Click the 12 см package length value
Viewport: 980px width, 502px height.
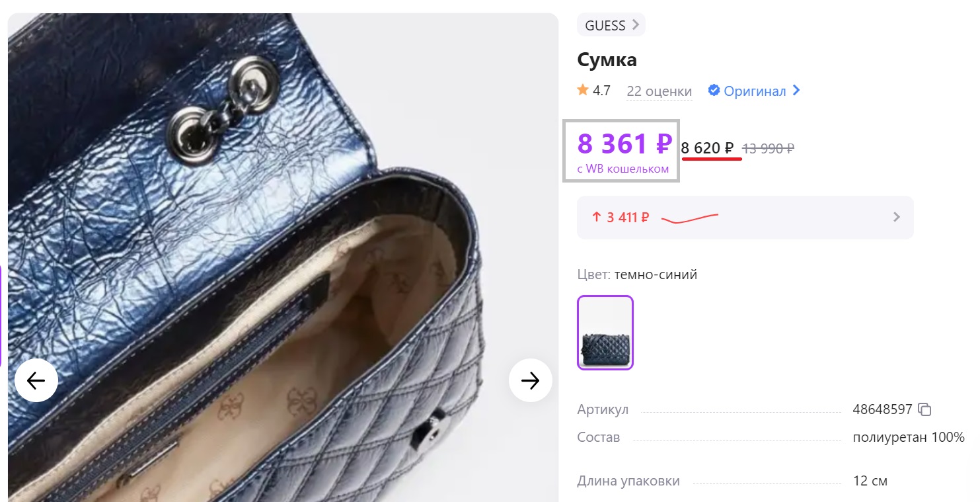click(x=870, y=481)
